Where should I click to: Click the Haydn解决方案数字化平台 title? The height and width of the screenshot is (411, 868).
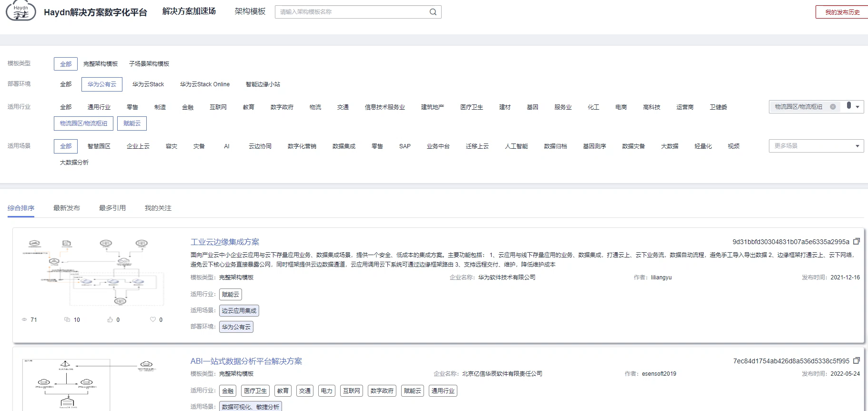[x=95, y=12]
